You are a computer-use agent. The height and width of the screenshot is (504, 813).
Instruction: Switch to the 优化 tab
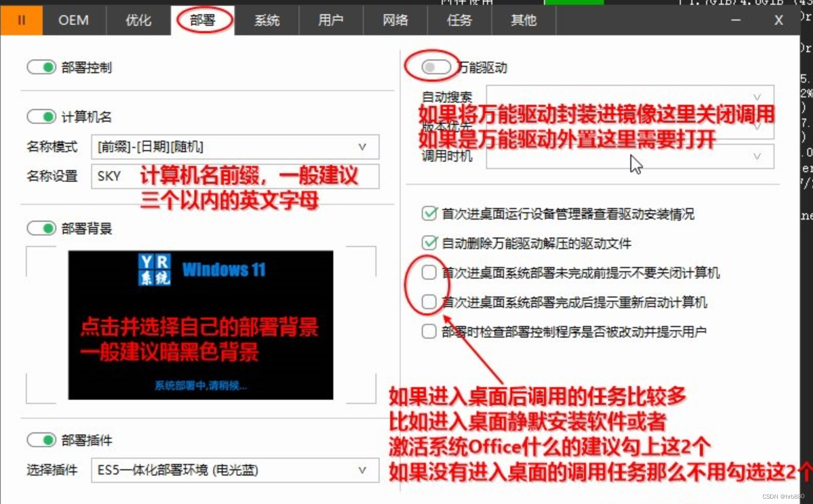point(138,21)
